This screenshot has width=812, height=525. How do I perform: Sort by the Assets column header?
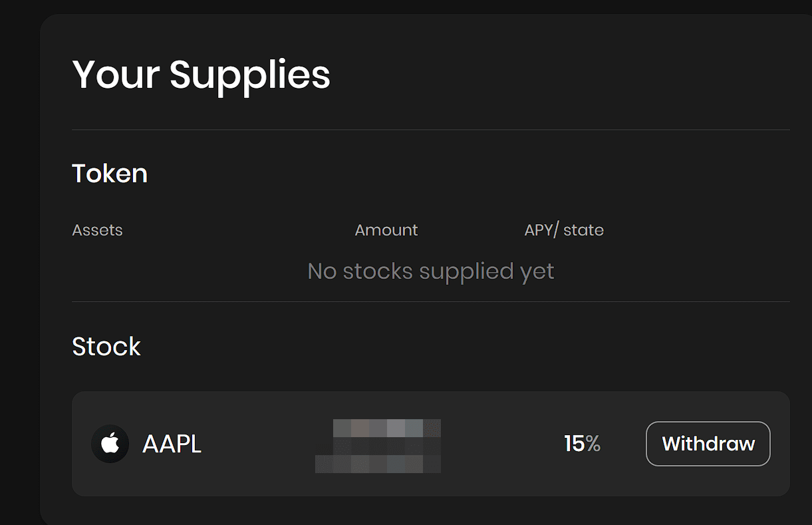[97, 230]
